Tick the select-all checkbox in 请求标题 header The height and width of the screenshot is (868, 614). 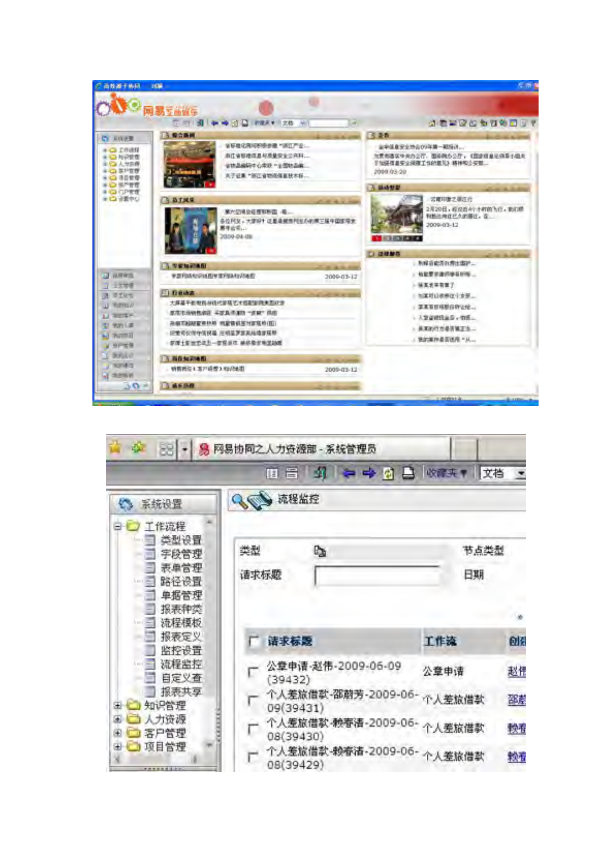[254, 641]
